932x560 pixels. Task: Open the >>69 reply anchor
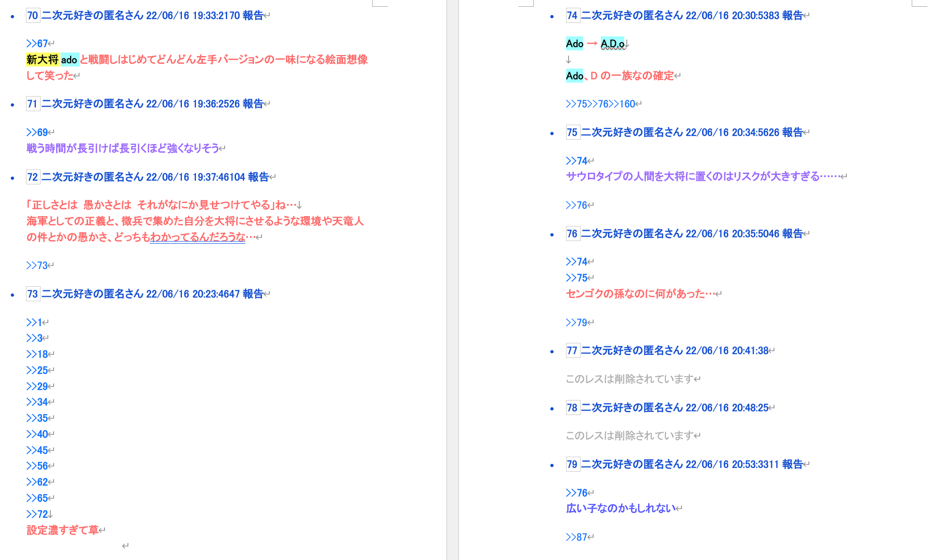pos(37,132)
